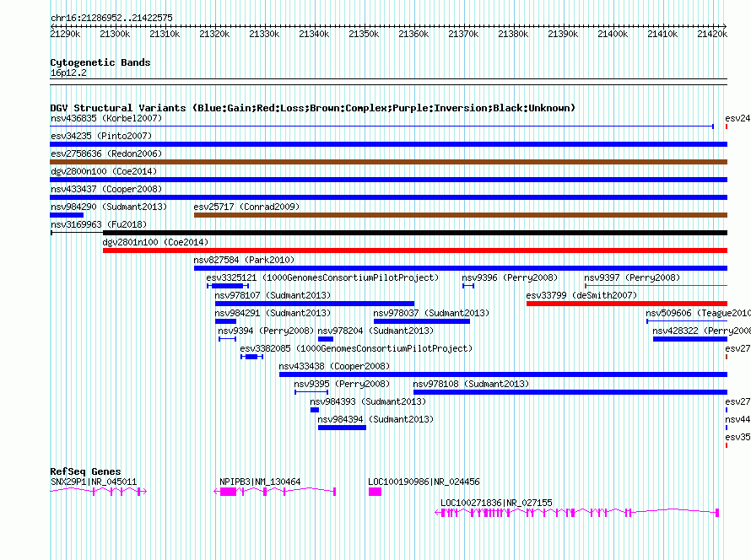Click the short blue nsv984290 bar
Viewport: 751px width, 560px height.
coord(67,215)
